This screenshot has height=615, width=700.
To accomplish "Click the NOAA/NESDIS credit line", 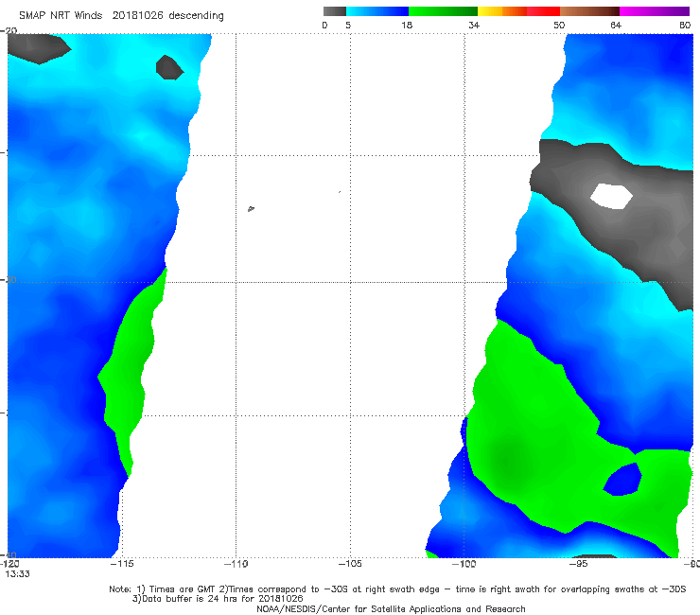I will pyautogui.click(x=391, y=608).
